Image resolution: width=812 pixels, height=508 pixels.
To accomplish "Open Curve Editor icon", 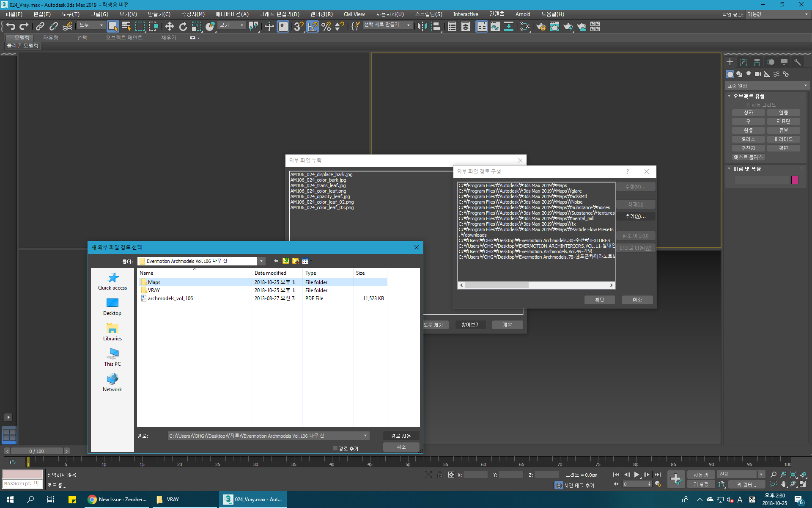I will (495, 27).
